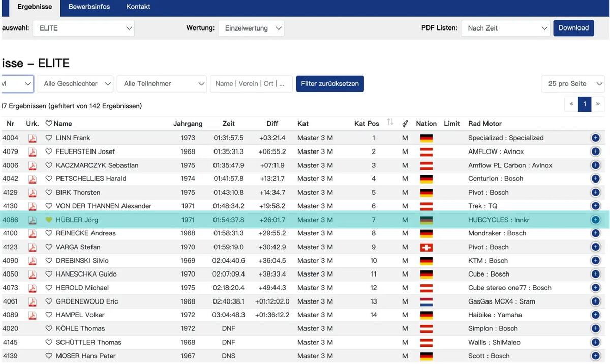Sort table by Jahrgang column header
Viewport: 610px width, 364px height.
(x=188, y=124)
